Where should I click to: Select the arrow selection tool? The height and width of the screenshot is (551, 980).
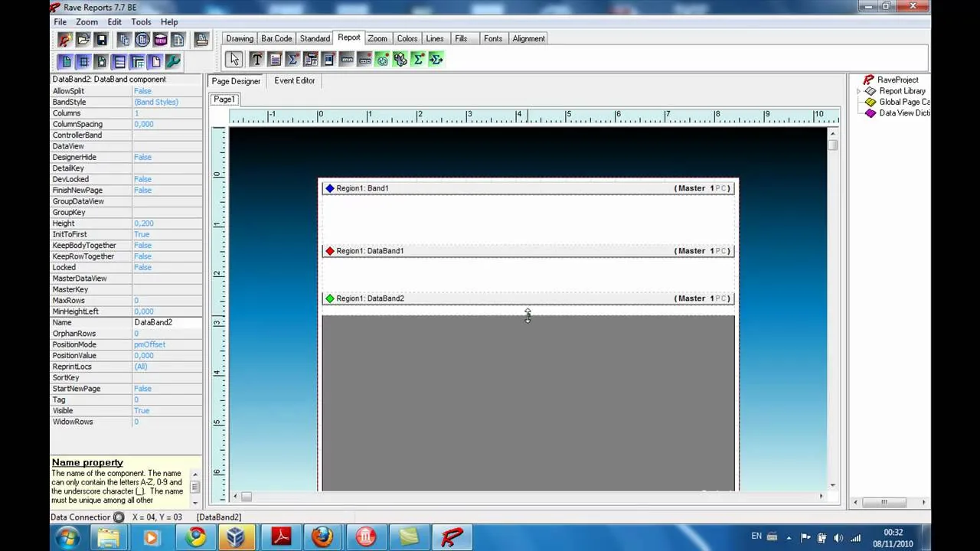click(234, 59)
